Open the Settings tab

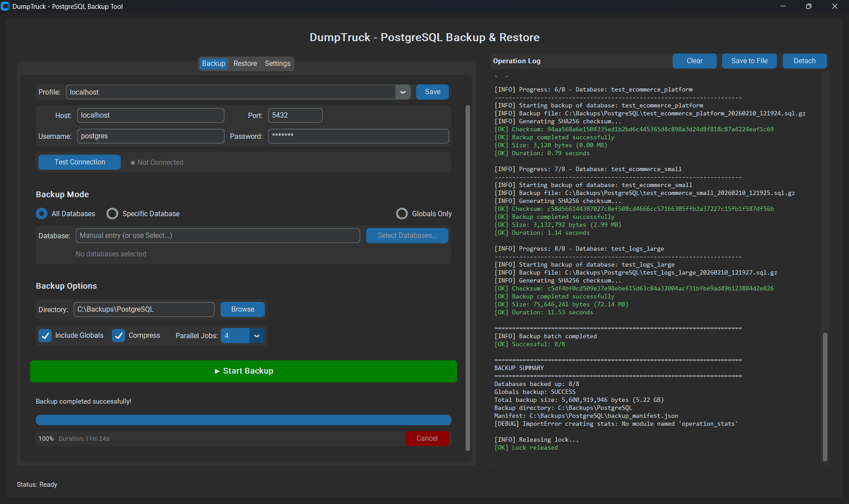(x=277, y=63)
